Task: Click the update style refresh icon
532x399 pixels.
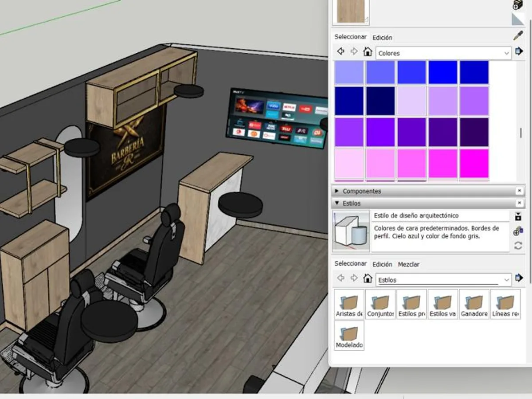Action: [518, 246]
